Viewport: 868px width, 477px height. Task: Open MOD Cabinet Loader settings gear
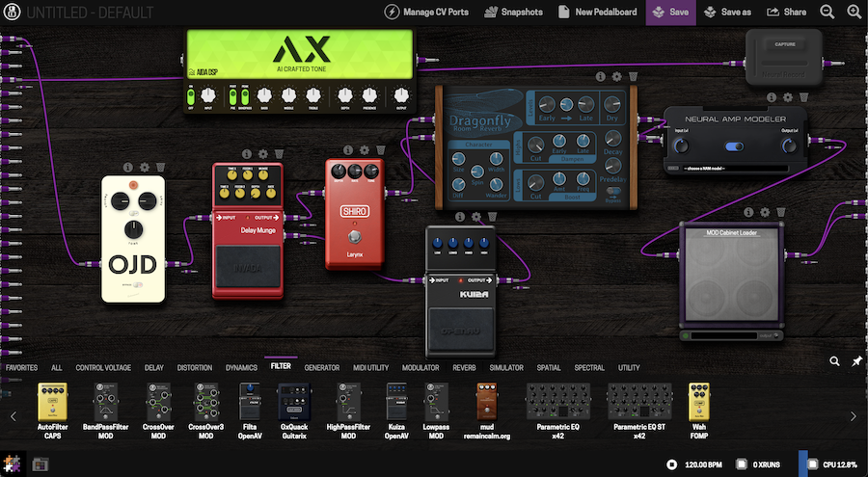(x=765, y=212)
